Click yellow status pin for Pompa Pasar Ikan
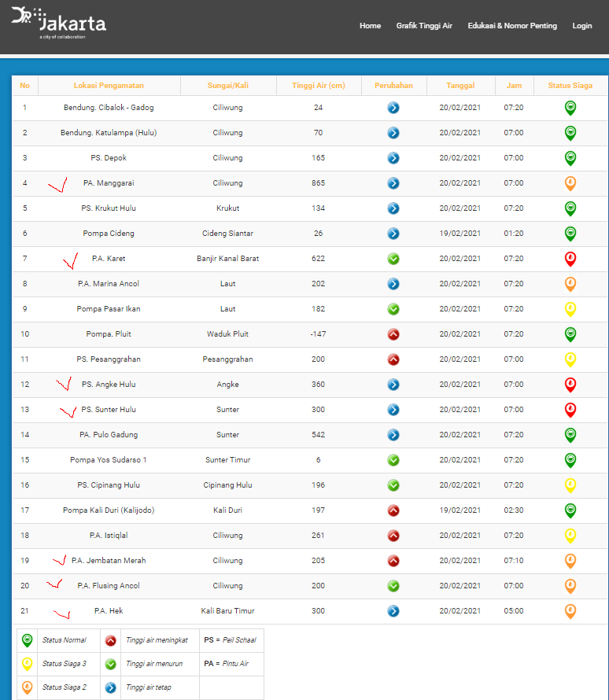609x700 pixels. [x=570, y=309]
